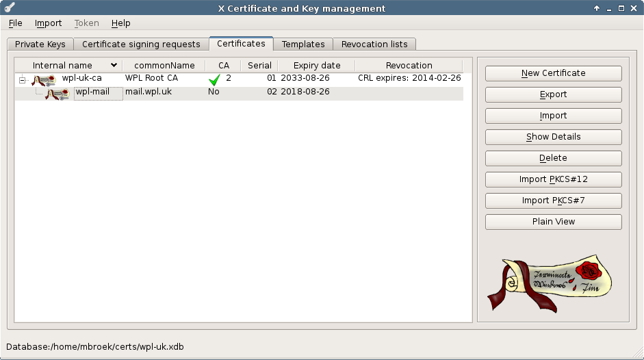Click the No value in CA column

coord(214,92)
